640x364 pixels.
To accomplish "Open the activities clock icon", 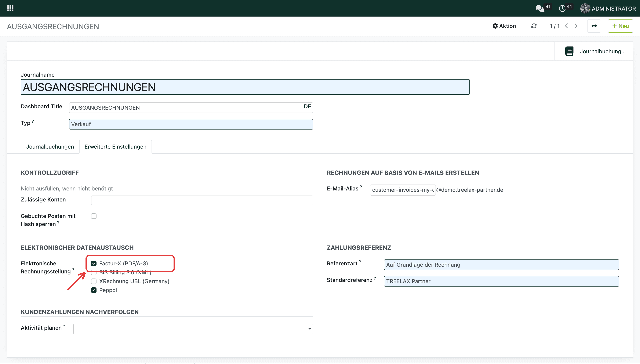I will [x=562, y=8].
